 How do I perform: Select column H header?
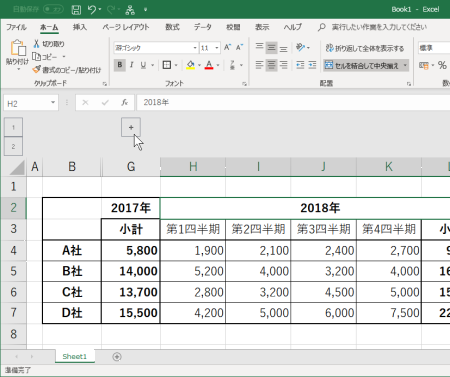click(193, 167)
